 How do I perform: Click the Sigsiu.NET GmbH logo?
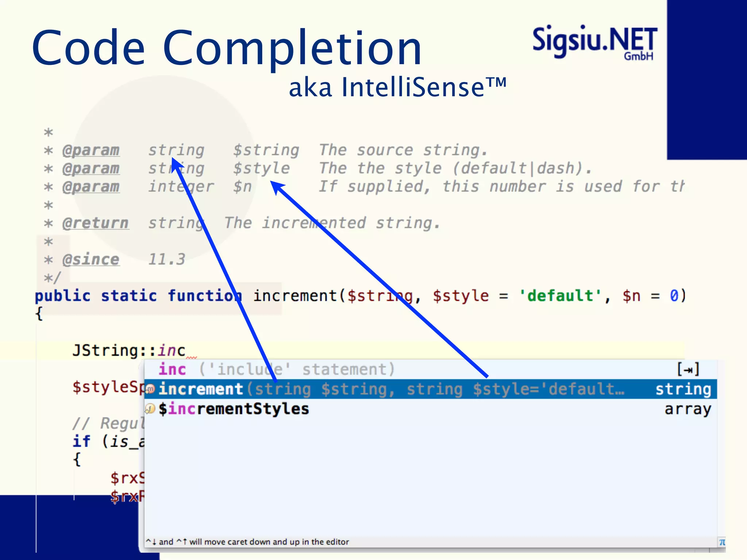tap(595, 42)
